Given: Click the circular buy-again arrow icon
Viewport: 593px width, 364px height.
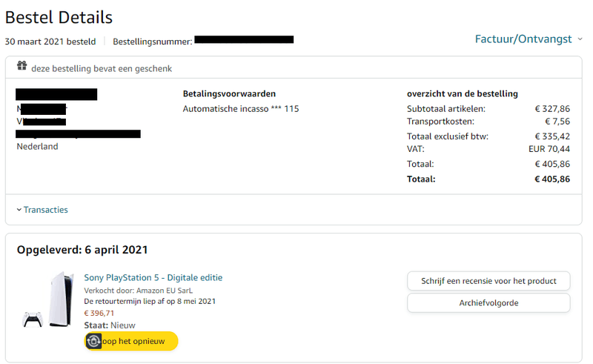Looking at the screenshot, I should (93, 341).
